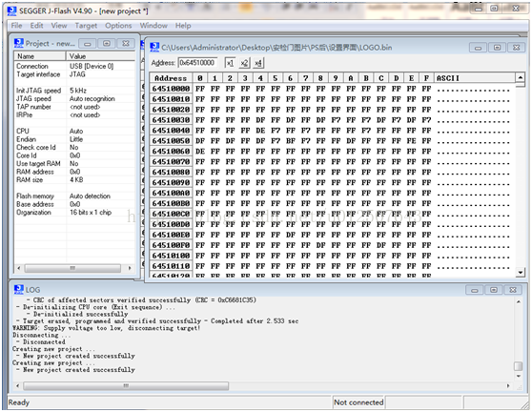Maximize the LOGO.bin data window
The width and height of the screenshot is (532, 412).
(x=497, y=48)
